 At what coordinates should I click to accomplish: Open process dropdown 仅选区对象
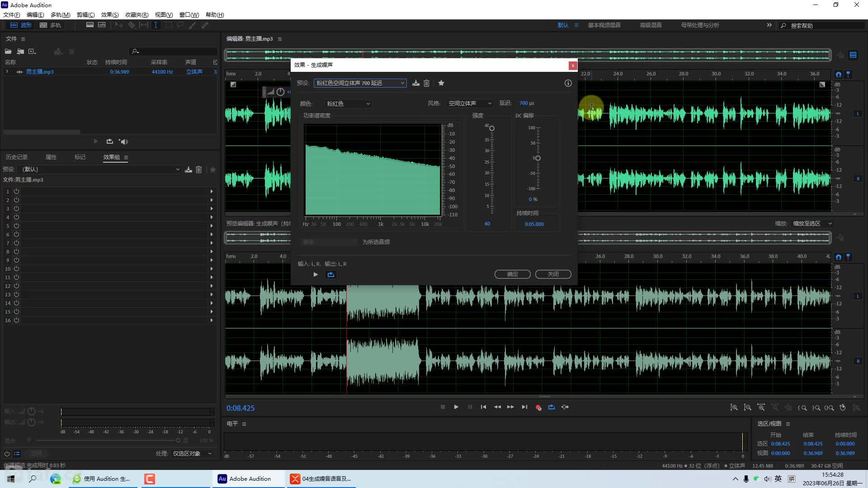(193, 454)
